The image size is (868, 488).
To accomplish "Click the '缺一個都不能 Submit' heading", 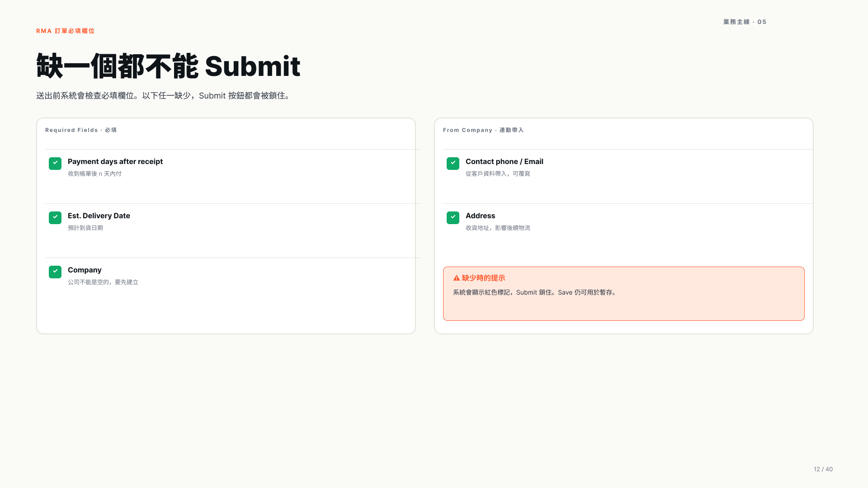I will (168, 66).
